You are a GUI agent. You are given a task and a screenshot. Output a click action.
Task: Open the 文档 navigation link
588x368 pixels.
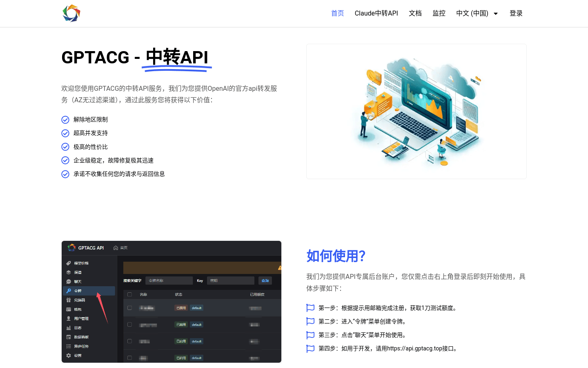click(x=415, y=13)
